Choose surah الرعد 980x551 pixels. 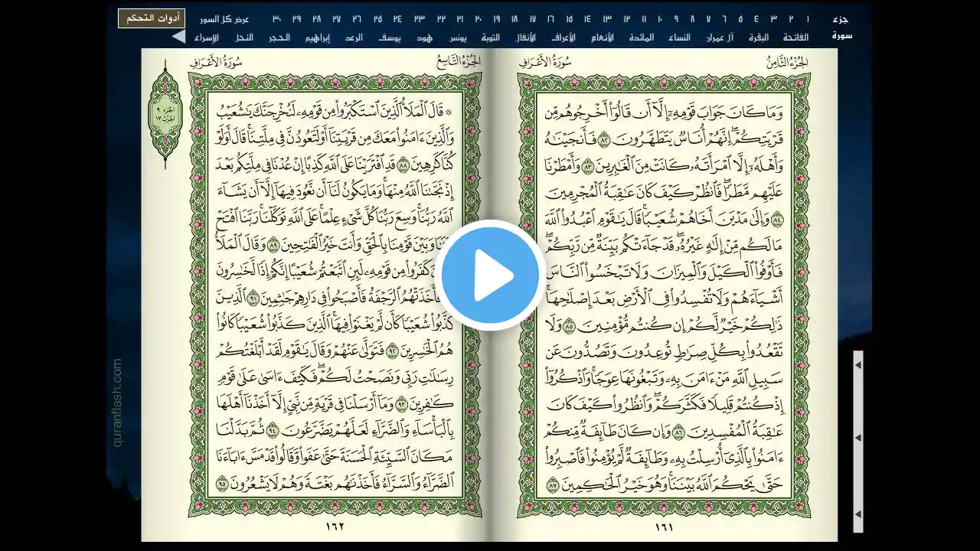pyautogui.click(x=354, y=37)
